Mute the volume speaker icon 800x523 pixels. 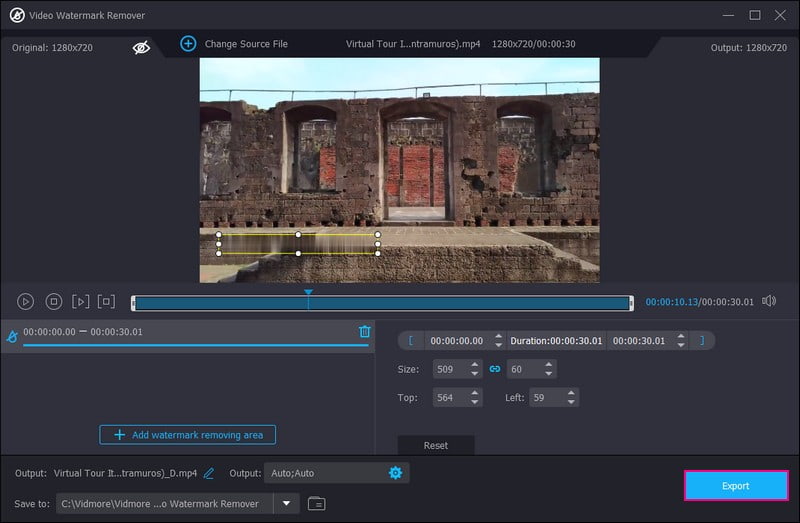coord(769,301)
